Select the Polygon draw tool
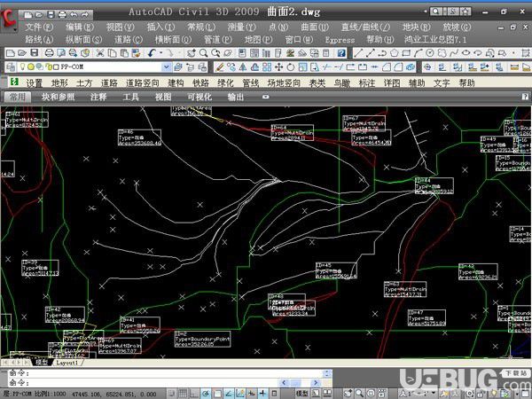532x399 pixels. [394, 53]
